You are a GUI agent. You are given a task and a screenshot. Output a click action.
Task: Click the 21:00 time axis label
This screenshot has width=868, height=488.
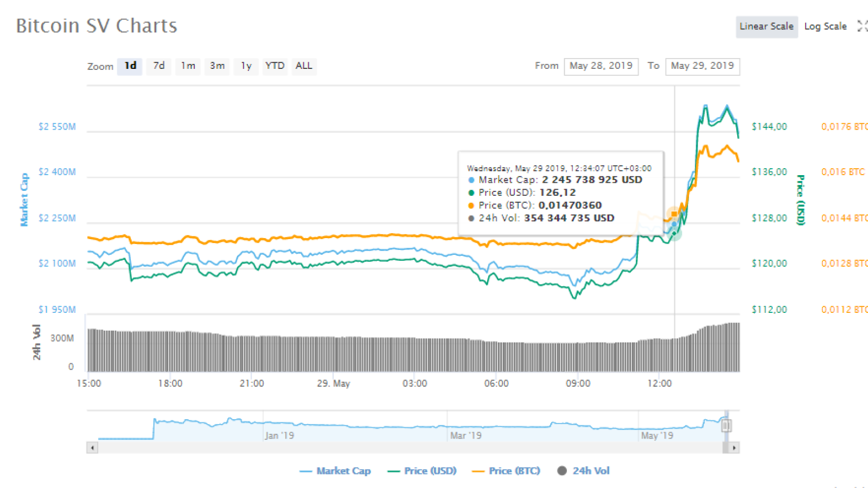point(252,383)
